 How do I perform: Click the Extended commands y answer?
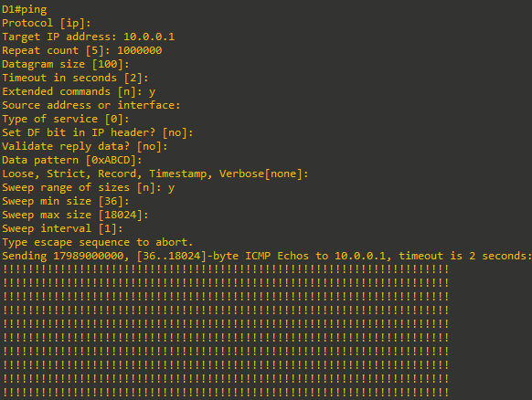(152, 92)
